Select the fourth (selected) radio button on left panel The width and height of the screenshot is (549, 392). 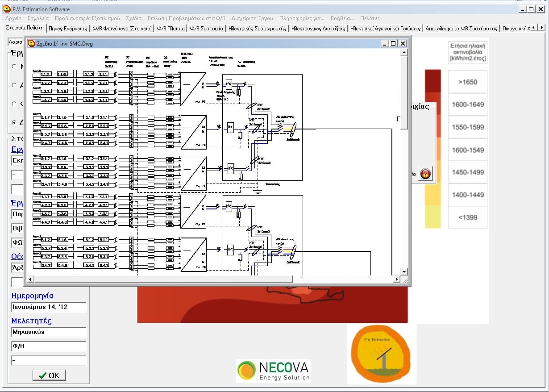click(14, 122)
